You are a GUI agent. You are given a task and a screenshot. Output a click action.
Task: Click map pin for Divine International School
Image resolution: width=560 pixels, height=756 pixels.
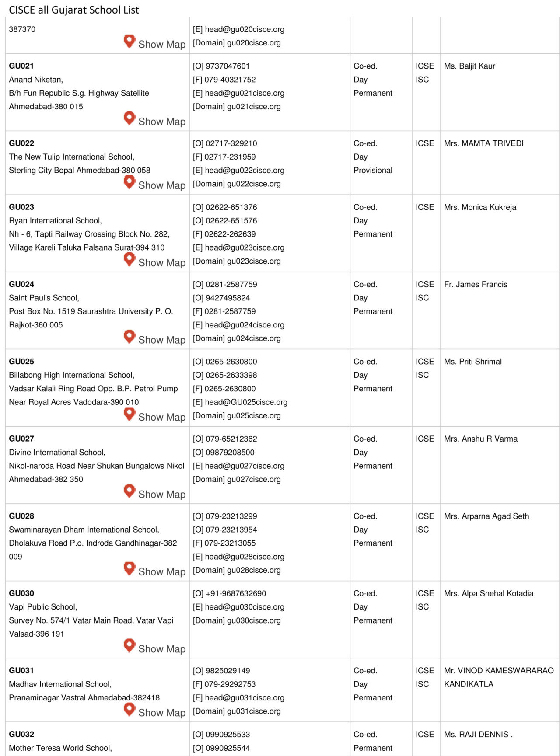point(129,491)
